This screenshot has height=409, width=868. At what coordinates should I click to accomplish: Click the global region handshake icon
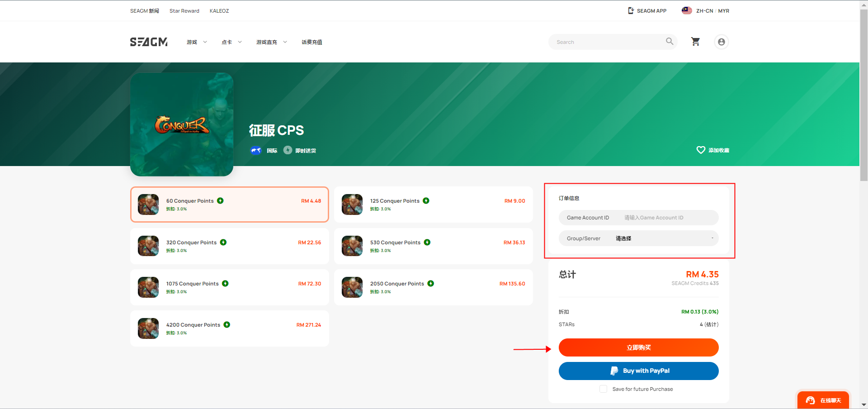click(x=256, y=150)
